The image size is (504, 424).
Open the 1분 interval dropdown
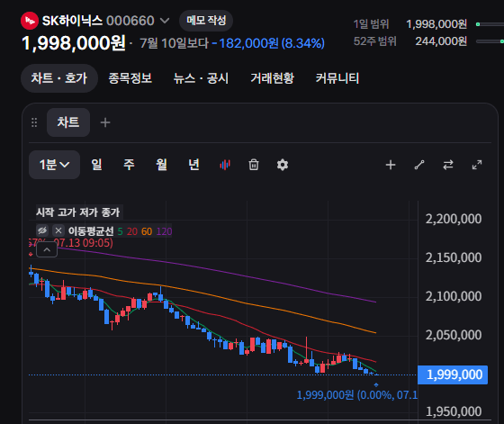(x=54, y=165)
